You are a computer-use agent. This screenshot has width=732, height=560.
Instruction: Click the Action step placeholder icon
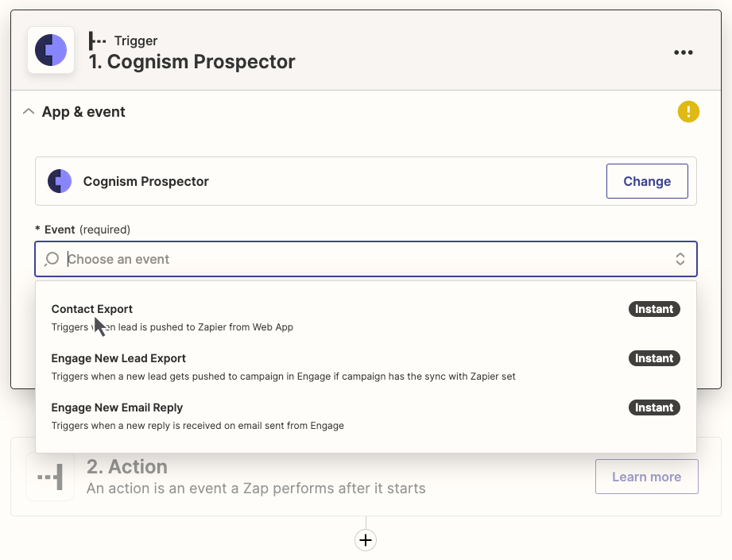point(49,477)
